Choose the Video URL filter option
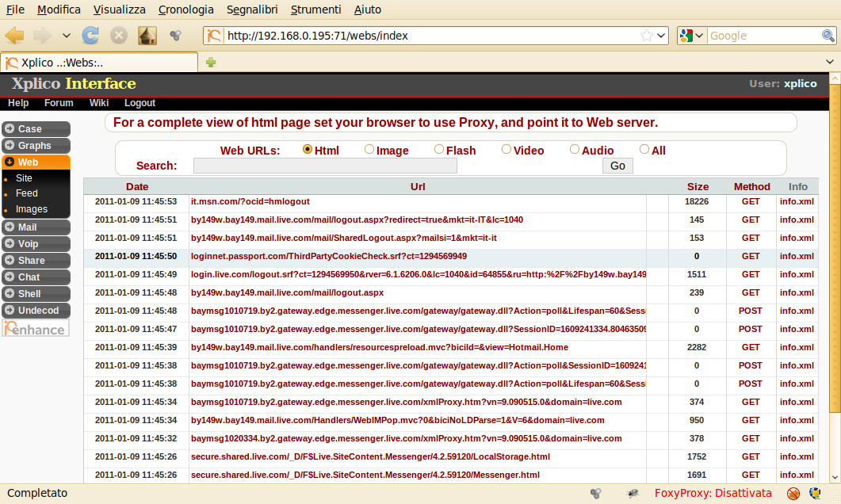 pos(507,150)
